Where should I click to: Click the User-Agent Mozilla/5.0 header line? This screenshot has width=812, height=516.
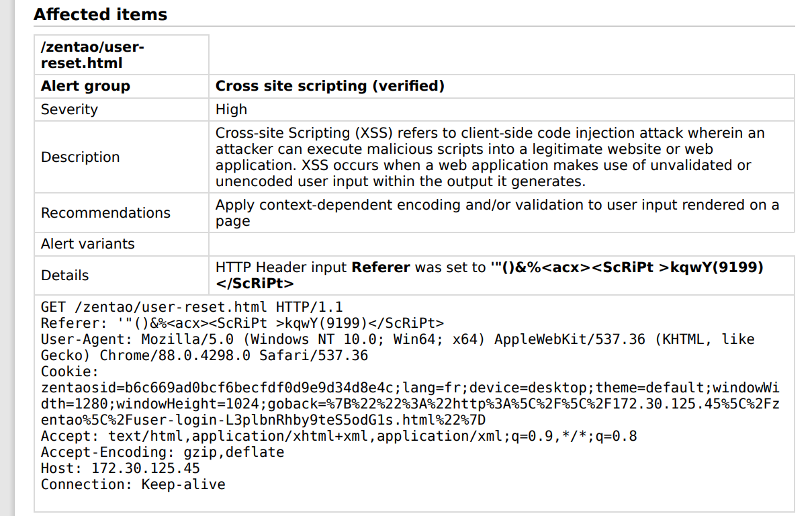398,339
